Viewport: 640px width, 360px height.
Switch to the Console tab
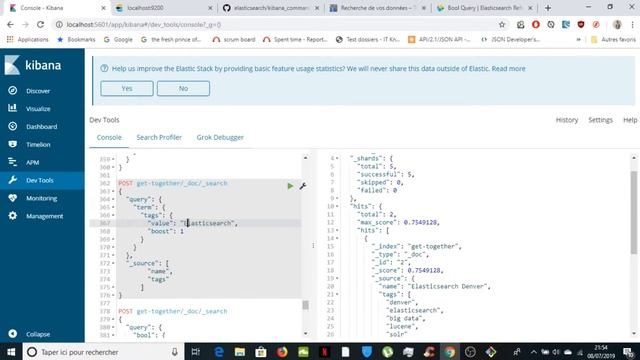(x=109, y=138)
